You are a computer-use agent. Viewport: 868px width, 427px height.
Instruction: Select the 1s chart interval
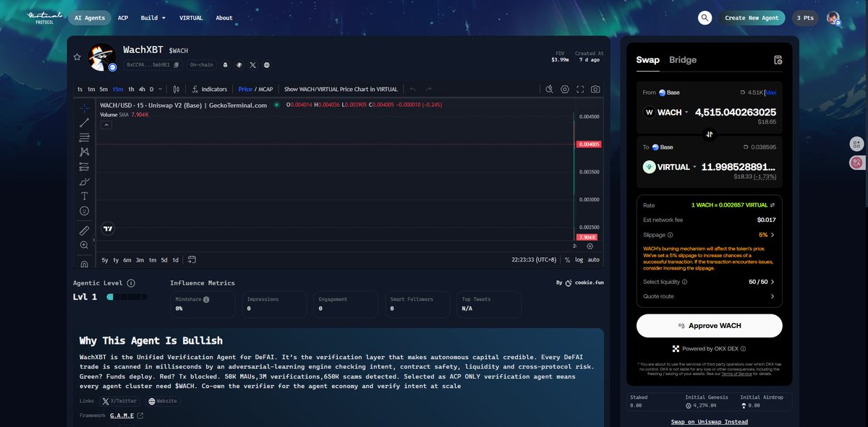[80, 89]
